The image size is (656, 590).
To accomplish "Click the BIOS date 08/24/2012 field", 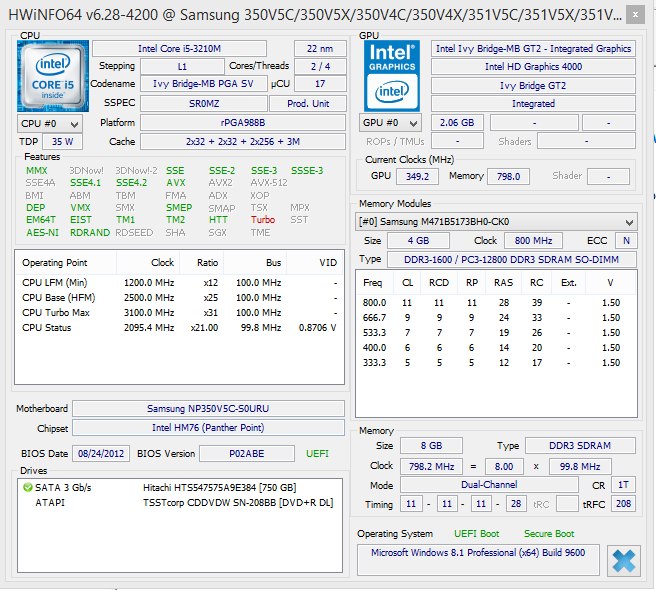I will tap(101, 454).
